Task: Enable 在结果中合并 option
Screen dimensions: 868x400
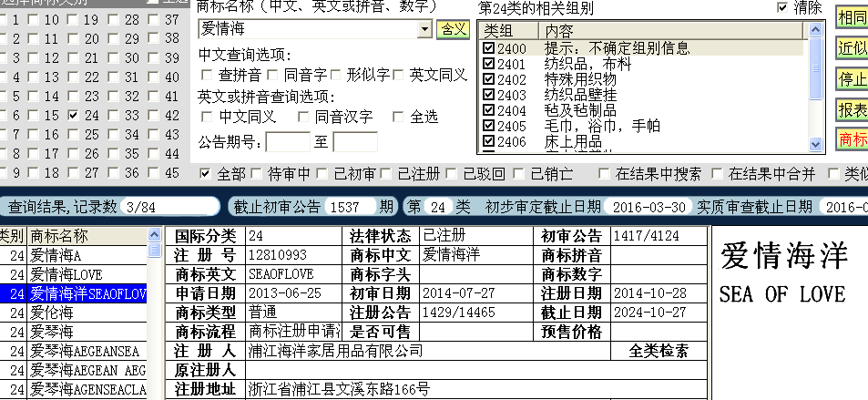Action: (x=717, y=174)
